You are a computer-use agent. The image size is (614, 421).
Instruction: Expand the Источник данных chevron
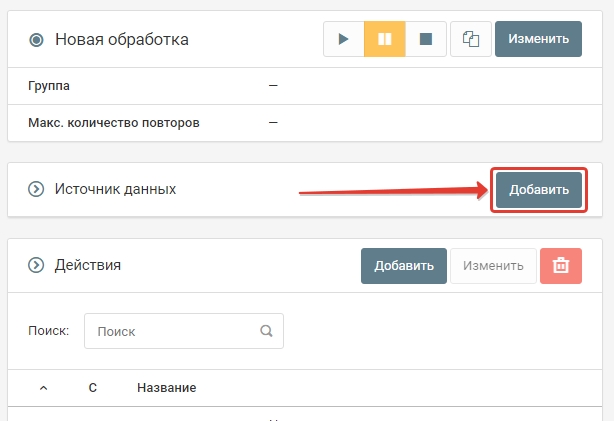(37, 189)
